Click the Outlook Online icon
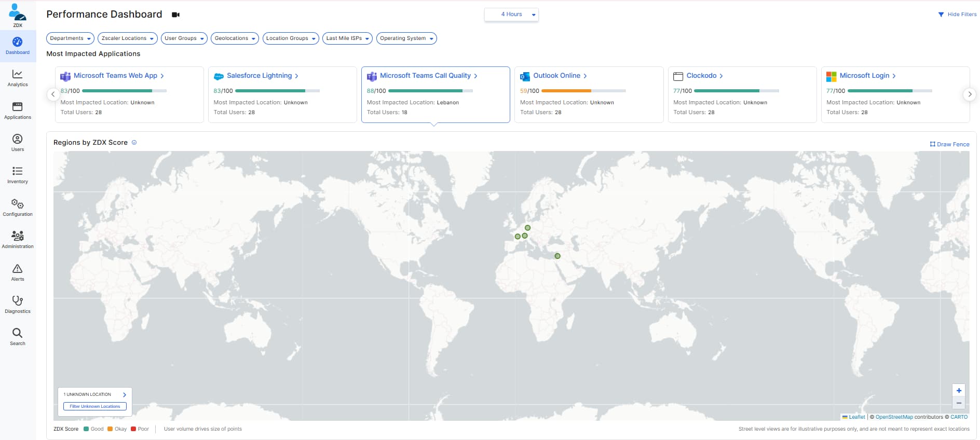 [525, 76]
